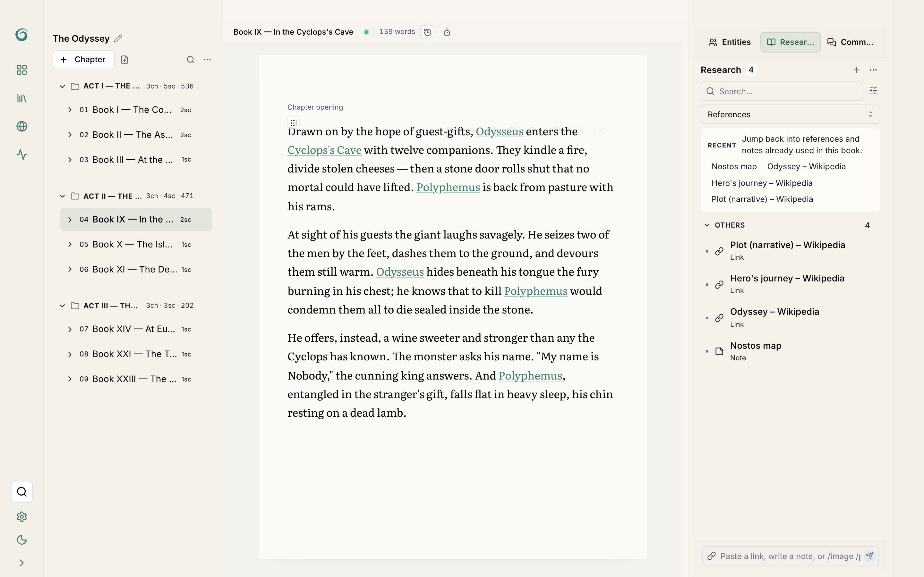Collapse the ACT I folder
924x577 pixels.
click(62, 86)
